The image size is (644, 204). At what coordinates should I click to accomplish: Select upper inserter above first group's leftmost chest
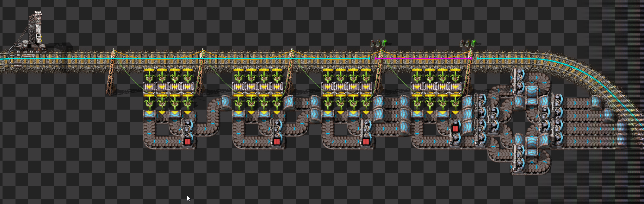pyautogui.click(x=149, y=75)
